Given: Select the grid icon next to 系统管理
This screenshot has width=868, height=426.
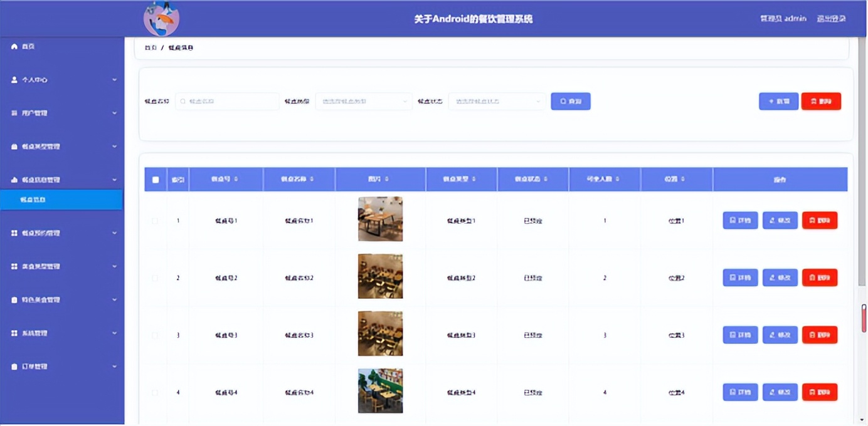Looking at the screenshot, I should (14, 331).
